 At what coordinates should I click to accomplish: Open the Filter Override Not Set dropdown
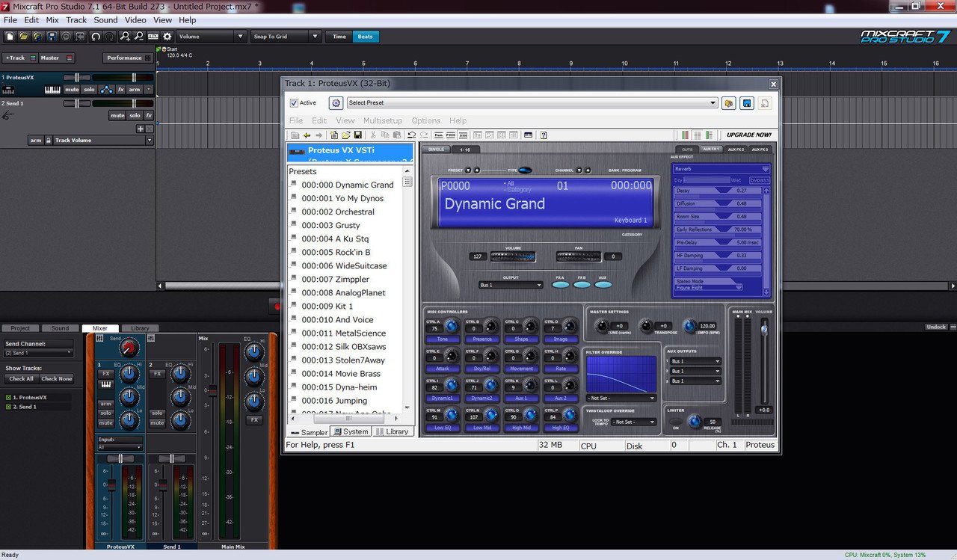(x=621, y=398)
